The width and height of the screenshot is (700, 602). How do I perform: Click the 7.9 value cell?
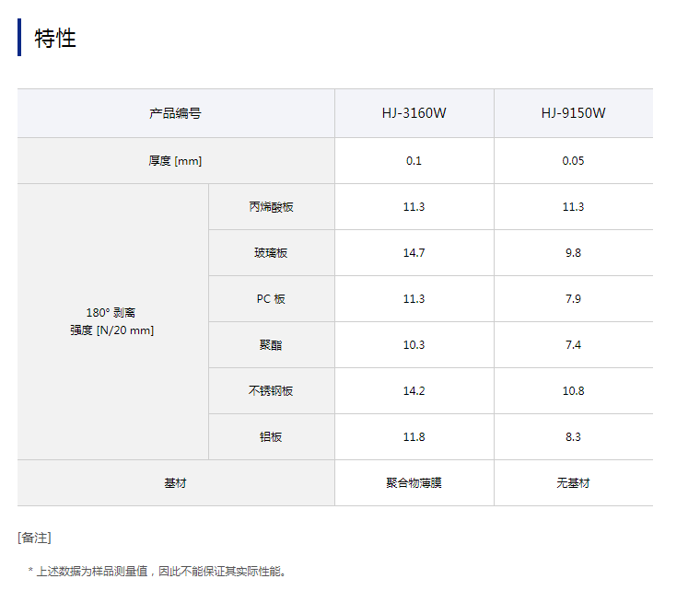573,299
